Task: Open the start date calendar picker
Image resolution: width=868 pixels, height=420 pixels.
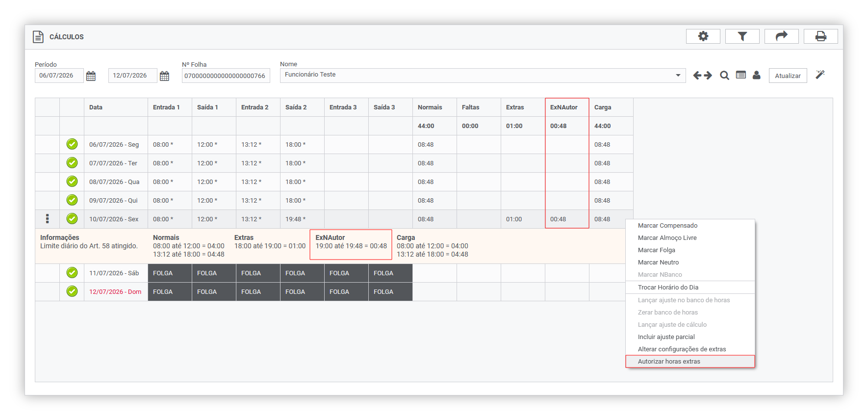Action: [91, 76]
